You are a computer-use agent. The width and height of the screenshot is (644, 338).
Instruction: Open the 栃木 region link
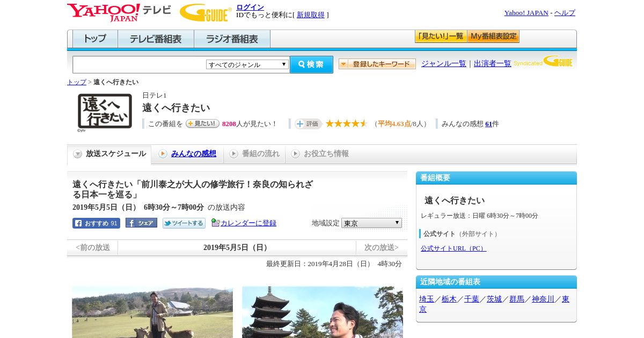click(449, 299)
